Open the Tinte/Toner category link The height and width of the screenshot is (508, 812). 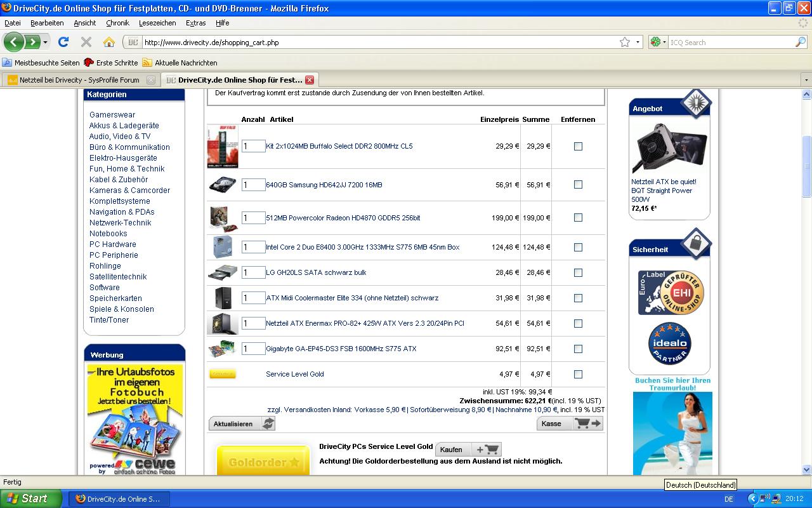pyautogui.click(x=109, y=320)
